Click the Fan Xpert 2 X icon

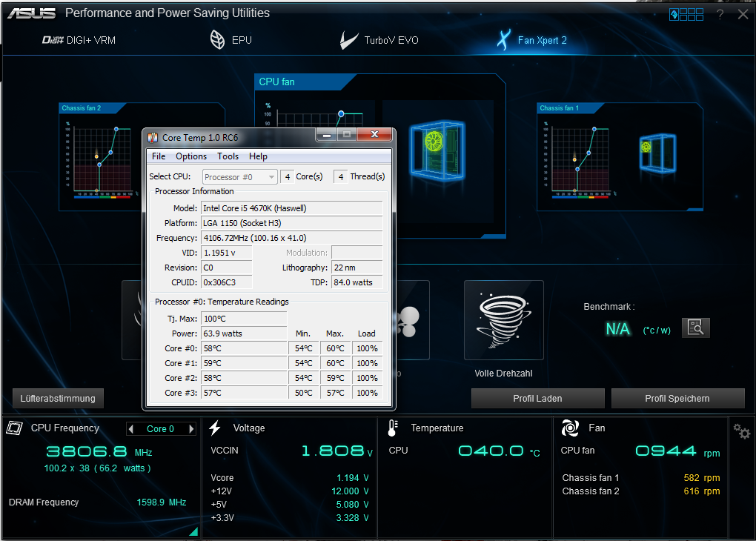(x=504, y=40)
